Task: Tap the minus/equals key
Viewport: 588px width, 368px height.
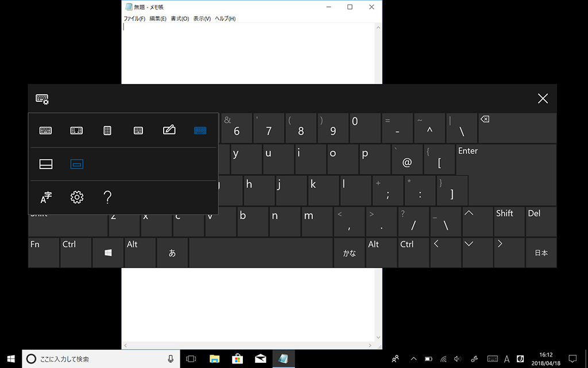Action: click(x=397, y=128)
